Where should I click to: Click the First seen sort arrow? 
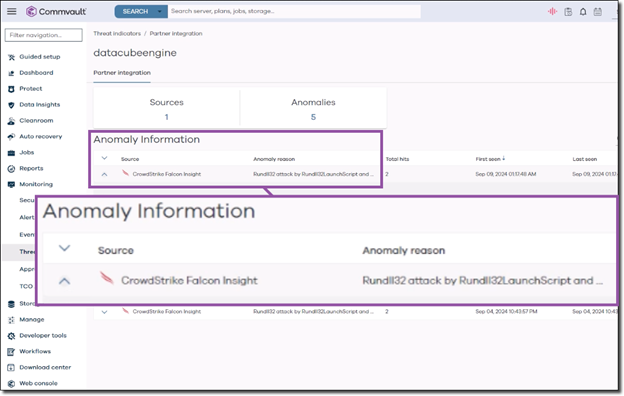click(504, 158)
